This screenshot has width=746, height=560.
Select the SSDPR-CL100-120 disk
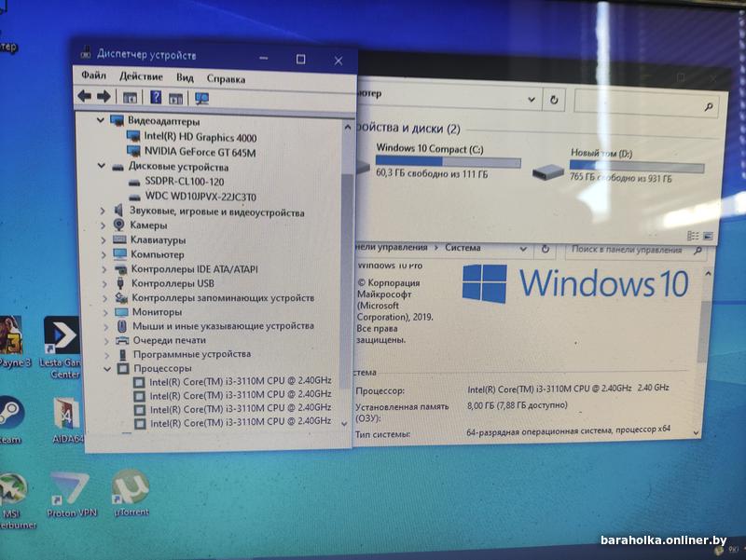(184, 182)
